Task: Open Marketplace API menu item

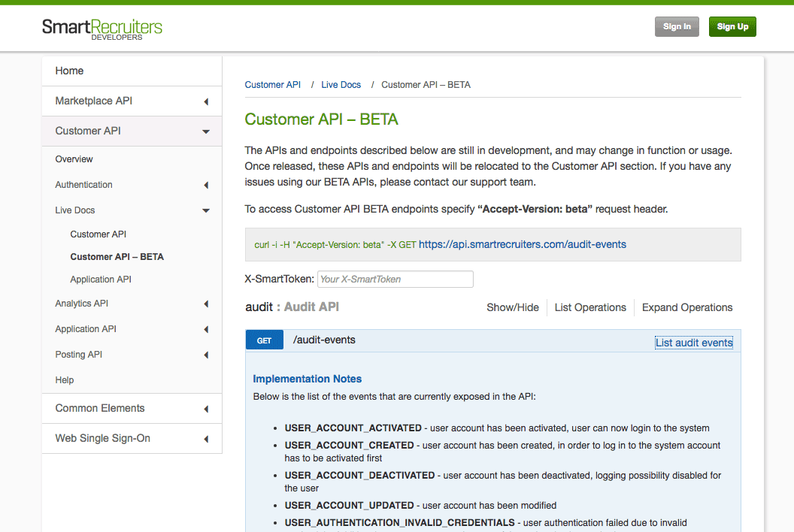Action: pyautogui.click(x=94, y=101)
